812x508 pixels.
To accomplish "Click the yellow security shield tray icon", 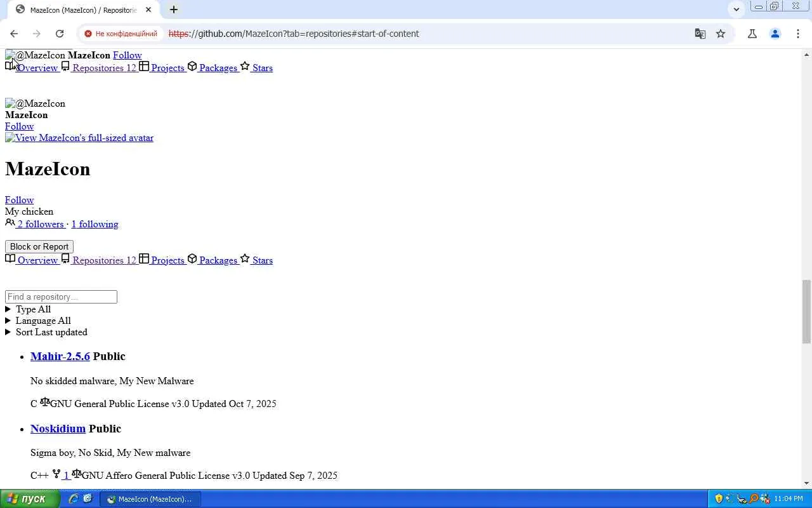I will click(719, 499).
